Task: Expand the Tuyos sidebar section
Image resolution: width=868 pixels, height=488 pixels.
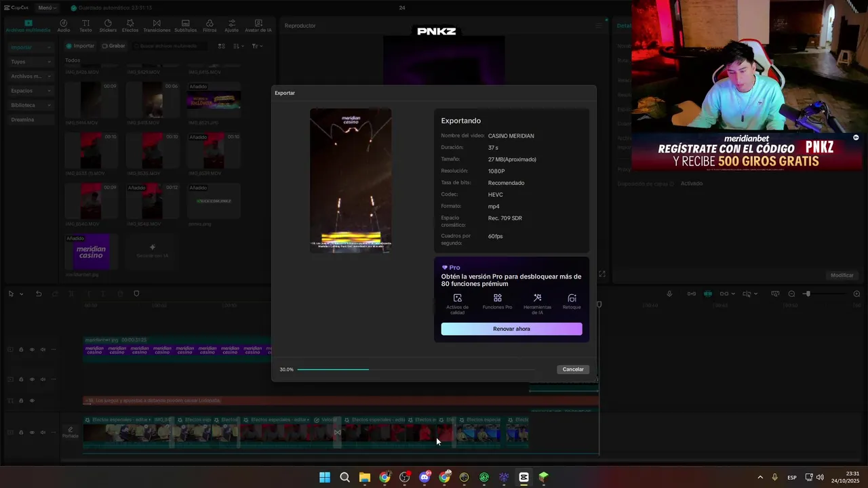Action: (31, 62)
